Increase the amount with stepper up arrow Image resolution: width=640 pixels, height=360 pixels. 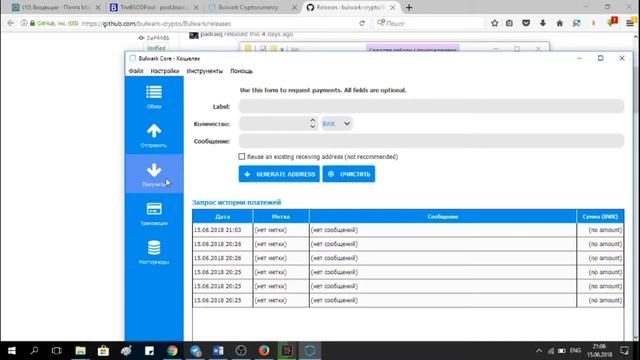pos(312,120)
